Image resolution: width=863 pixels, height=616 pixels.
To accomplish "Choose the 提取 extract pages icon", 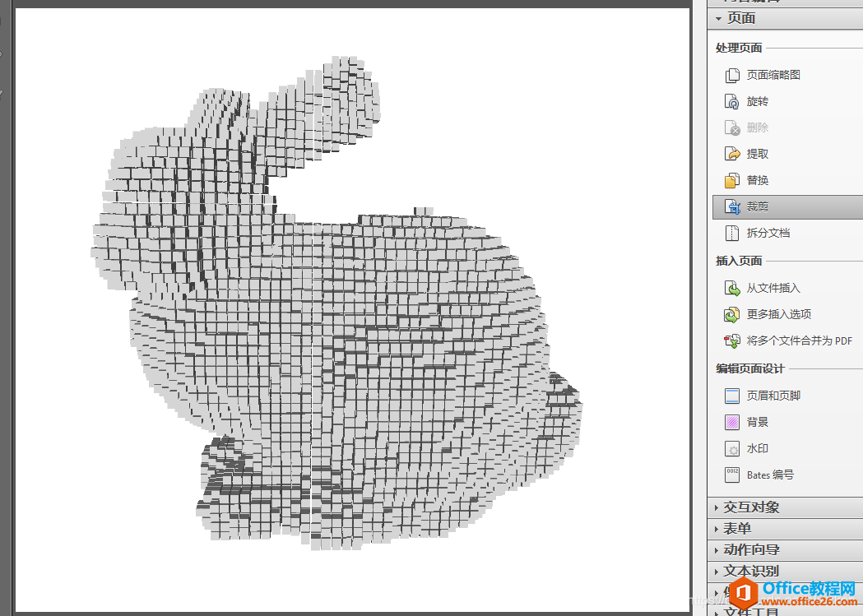I will (732, 154).
